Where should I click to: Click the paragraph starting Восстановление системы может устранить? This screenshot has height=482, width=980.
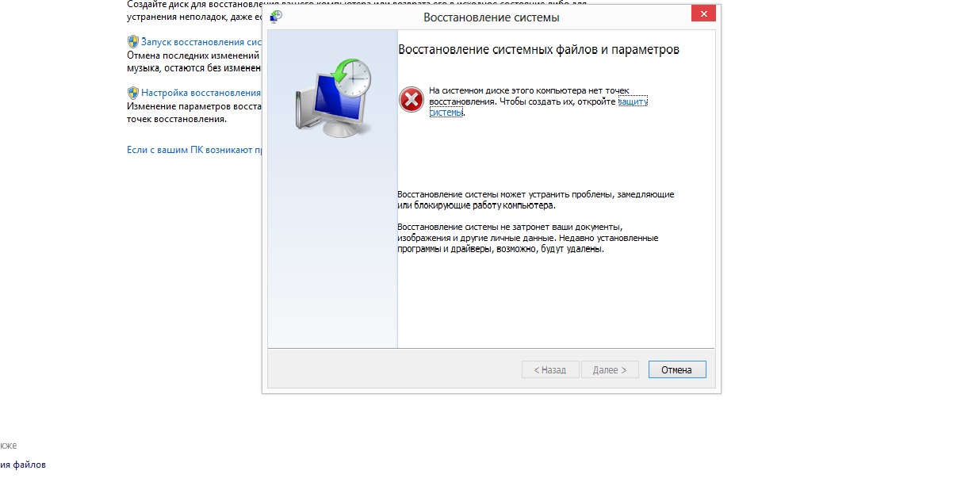536,200
